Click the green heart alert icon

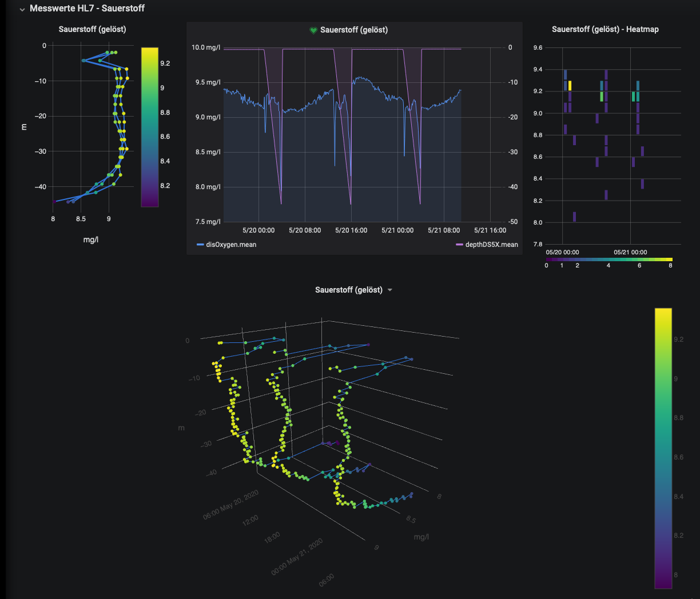(x=313, y=30)
